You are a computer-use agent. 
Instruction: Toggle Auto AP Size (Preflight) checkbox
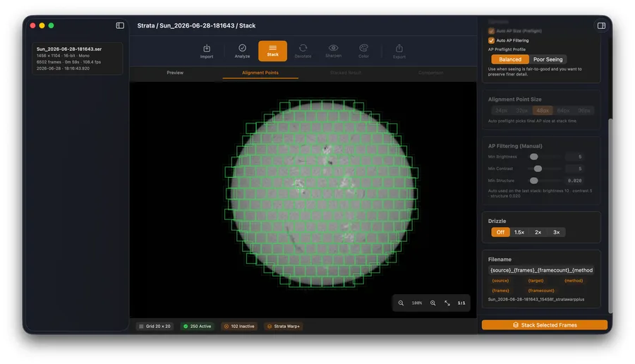pos(491,31)
